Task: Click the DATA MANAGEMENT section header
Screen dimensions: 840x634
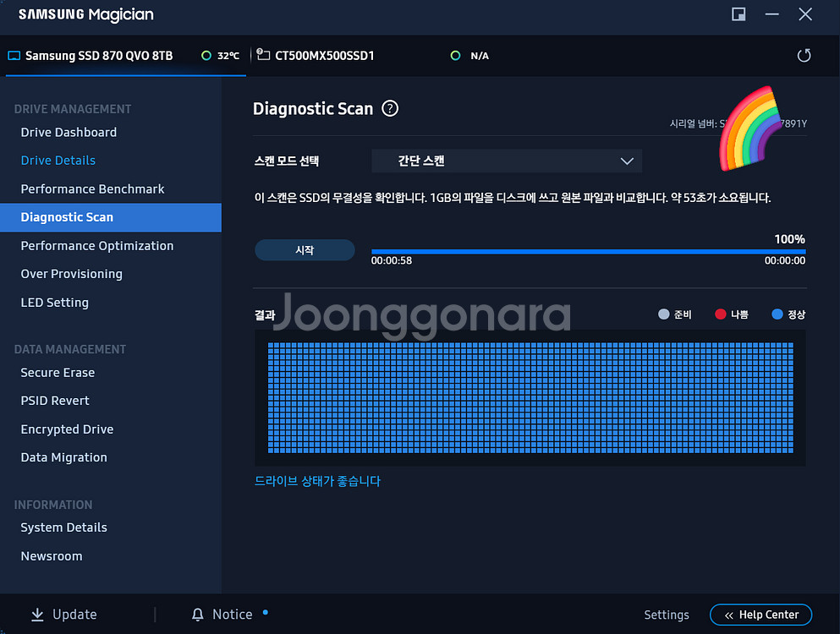Action: pos(70,350)
